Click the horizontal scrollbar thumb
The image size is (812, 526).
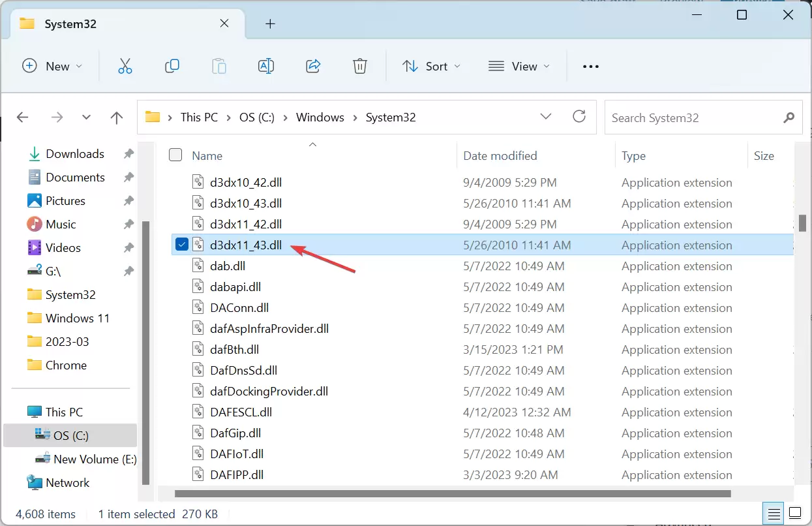tap(453, 494)
